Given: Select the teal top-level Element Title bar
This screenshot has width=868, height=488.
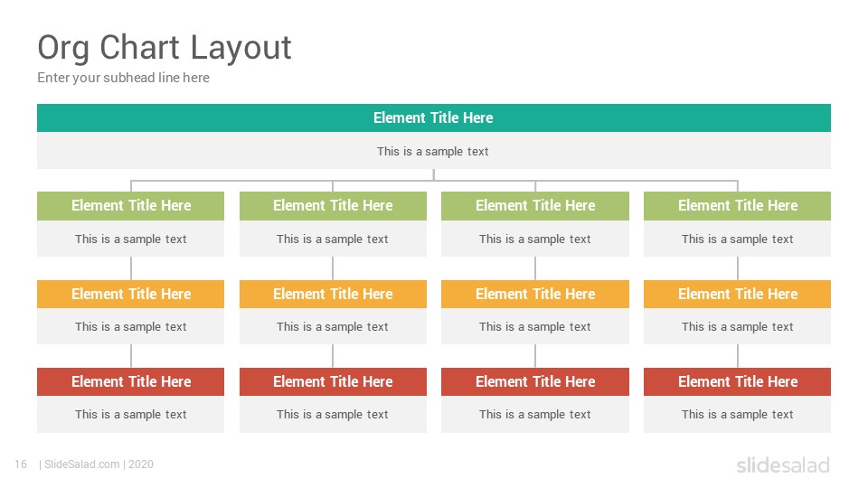Looking at the screenshot, I should coord(433,117).
